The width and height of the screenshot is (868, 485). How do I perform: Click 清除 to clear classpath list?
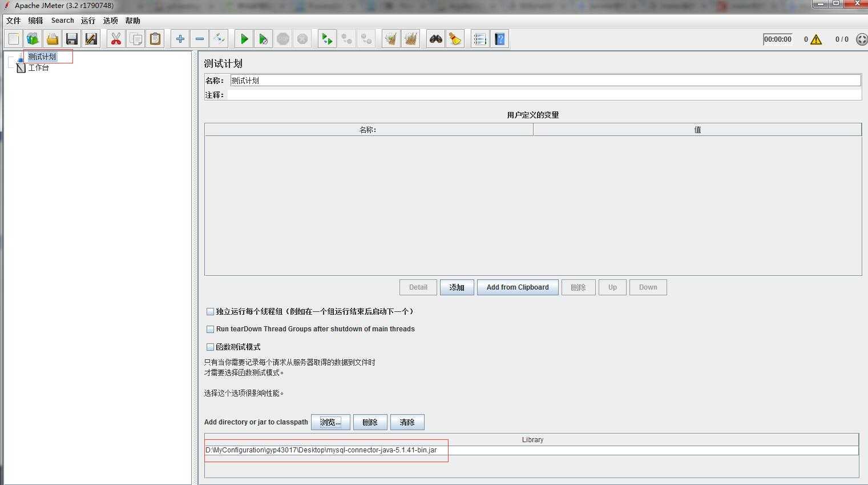pyautogui.click(x=407, y=422)
